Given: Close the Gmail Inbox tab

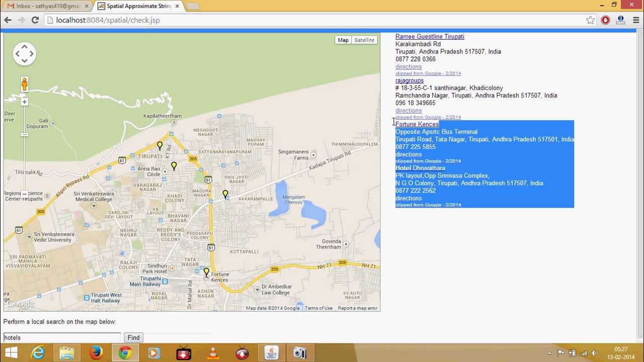Looking at the screenshot, I should (87, 6).
